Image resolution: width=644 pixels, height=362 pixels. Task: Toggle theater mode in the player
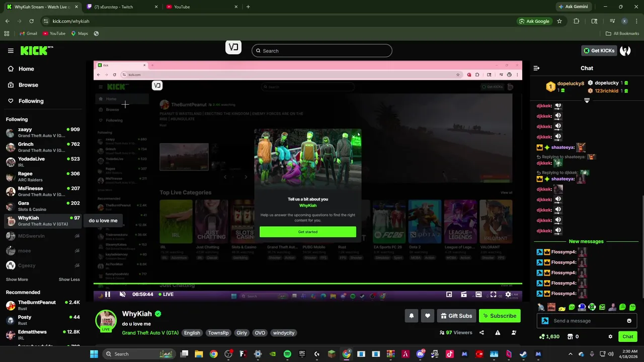tap(478, 295)
